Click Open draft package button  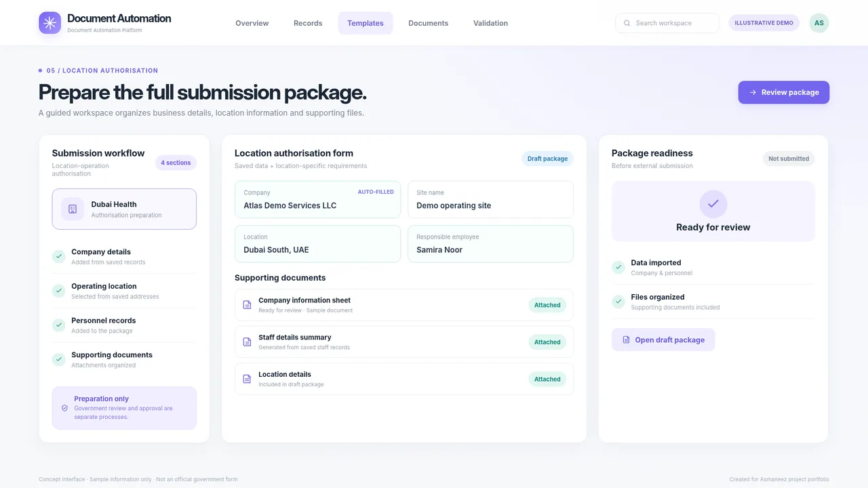click(x=663, y=340)
